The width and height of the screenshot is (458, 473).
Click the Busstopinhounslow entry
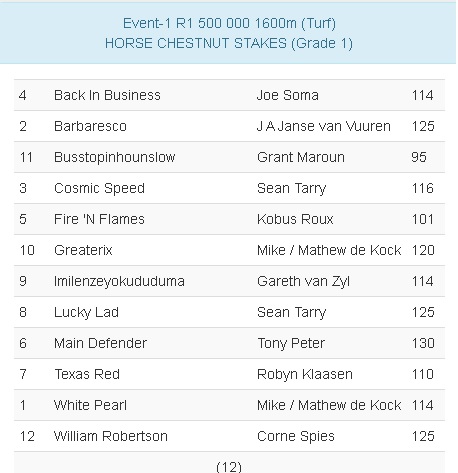point(114,157)
